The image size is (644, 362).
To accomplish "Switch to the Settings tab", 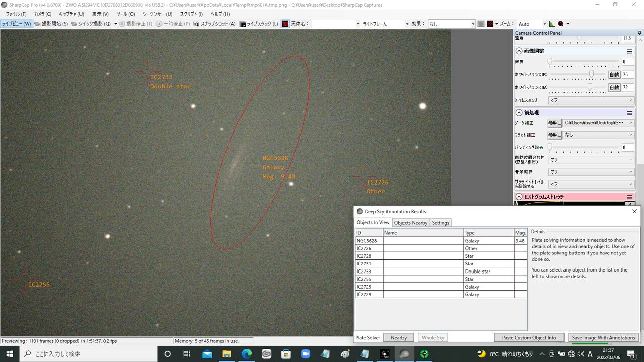I will click(x=441, y=223).
